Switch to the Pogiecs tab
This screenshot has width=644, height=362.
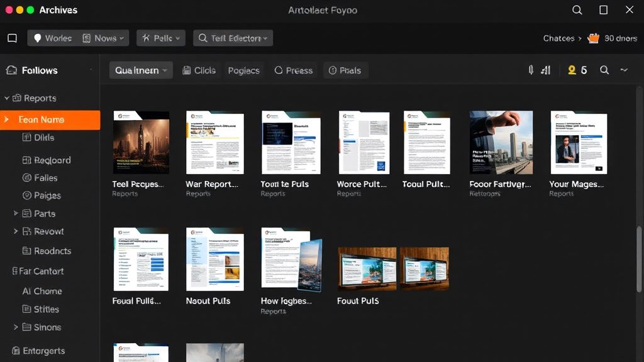[244, 70]
